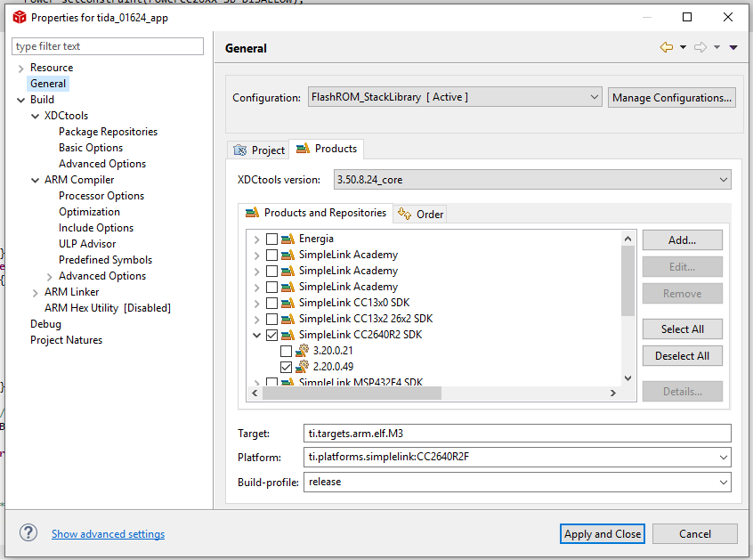Image resolution: width=753 pixels, height=560 pixels.
Task: Click the 2.20.0.49 version gear icon
Action: (x=302, y=367)
